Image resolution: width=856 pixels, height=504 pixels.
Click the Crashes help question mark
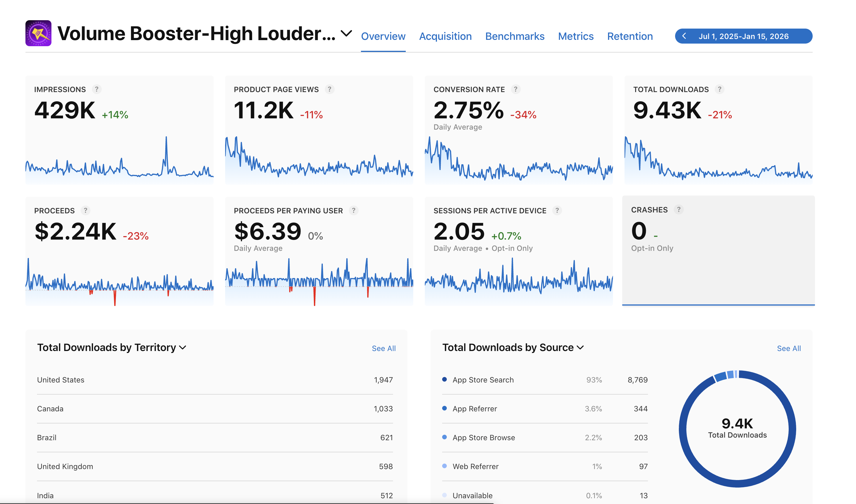point(679,210)
